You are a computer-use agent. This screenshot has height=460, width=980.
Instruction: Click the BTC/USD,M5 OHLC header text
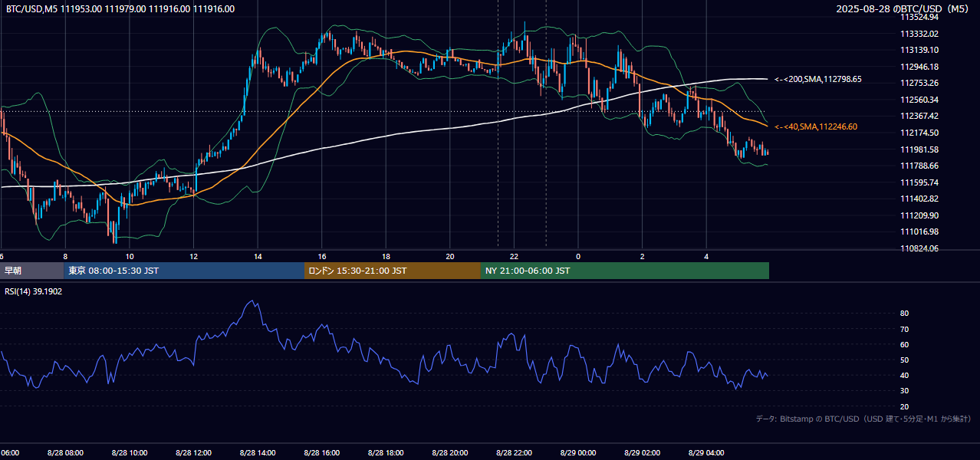(x=119, y=9)
